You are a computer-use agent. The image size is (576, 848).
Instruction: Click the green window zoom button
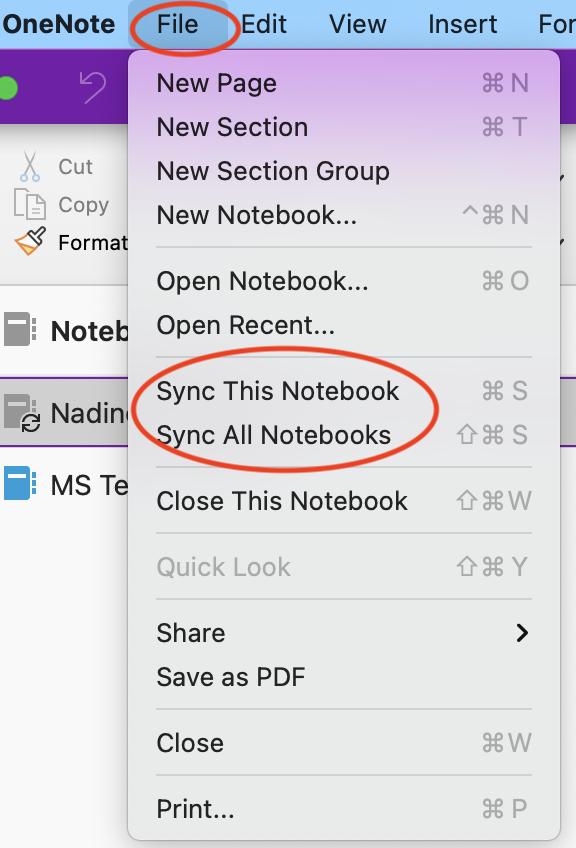point(7,88)
